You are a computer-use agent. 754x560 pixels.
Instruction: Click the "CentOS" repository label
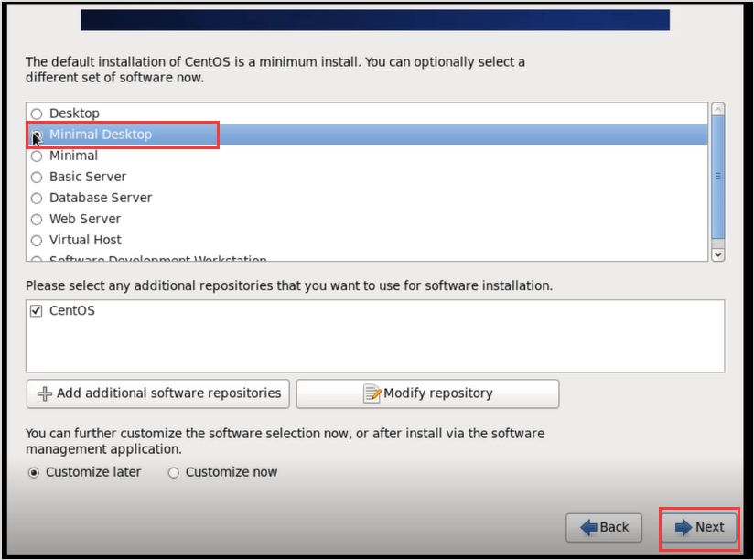(72, 310)
